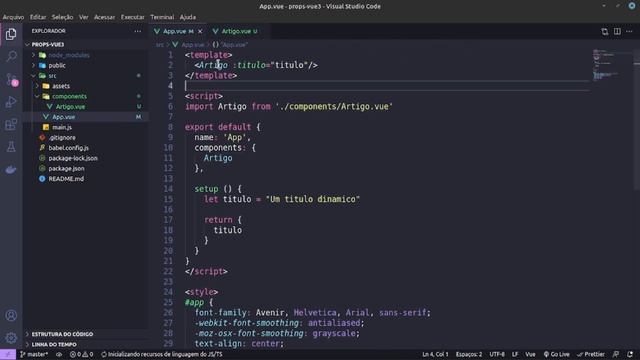The height and width of the screenshot is (360, 640).
Task: Open notifications bell in status bar
Action: 630,354
